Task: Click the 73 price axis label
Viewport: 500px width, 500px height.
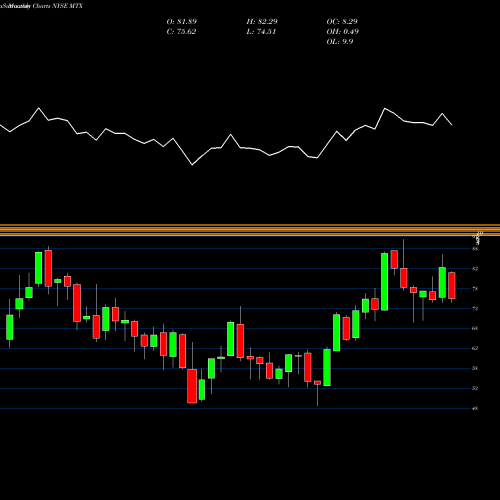Action: [475, 309]
